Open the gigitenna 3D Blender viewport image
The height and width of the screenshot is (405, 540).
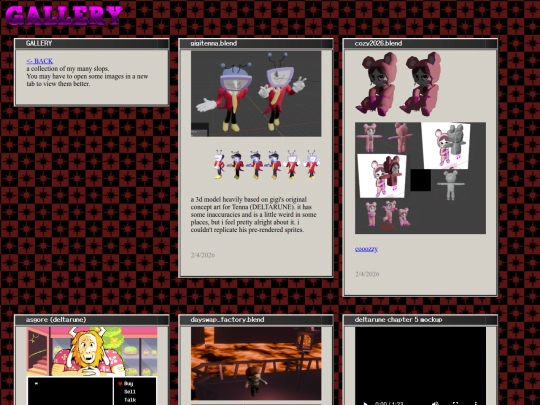(256, 94)
